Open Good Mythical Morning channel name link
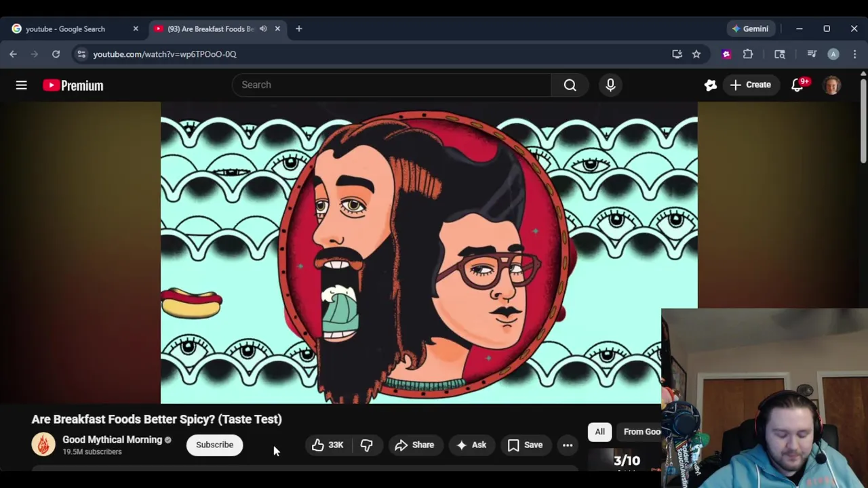This screenshot has width=868, height=488. click(x=113, y=439)
